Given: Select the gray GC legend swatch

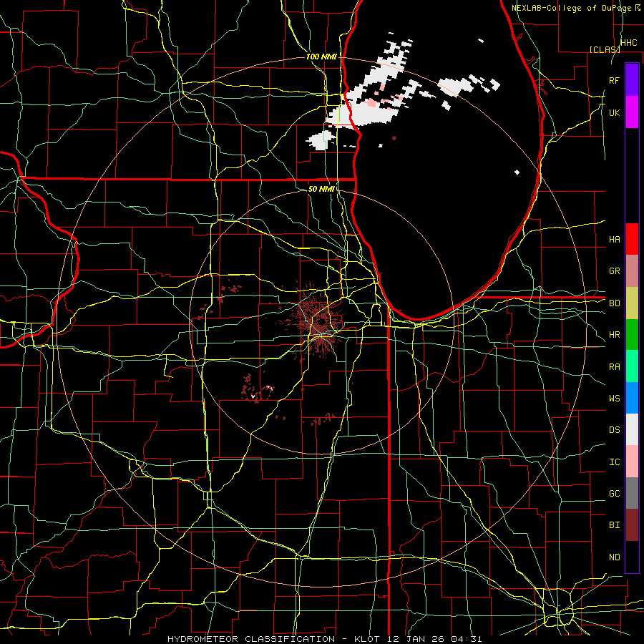Looking at the screenshot, I should point(632,493).
